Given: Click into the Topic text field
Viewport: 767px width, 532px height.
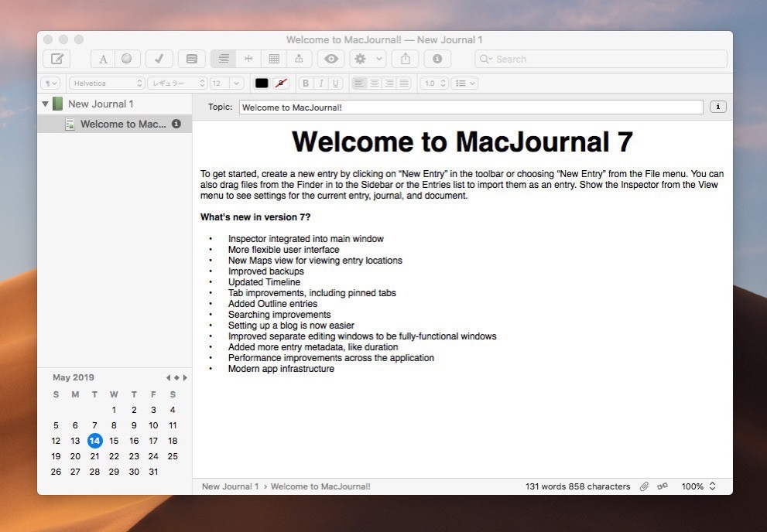Looking at the screenshot, I should (x=471, y=107).
